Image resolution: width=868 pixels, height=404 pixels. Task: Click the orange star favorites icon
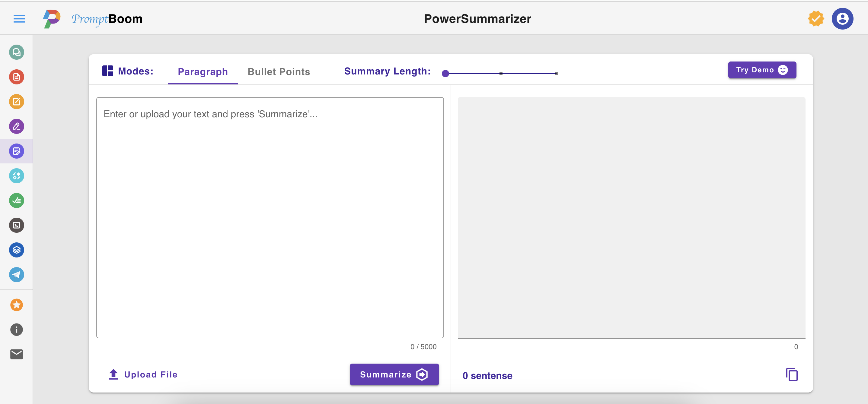(x=17, y=305)
